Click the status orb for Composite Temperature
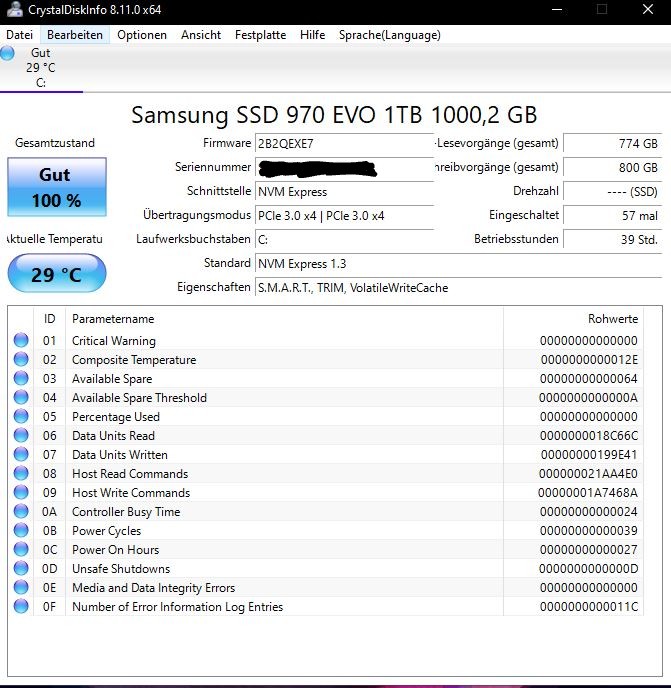This screenshot has height=688, width=671. 21,359
